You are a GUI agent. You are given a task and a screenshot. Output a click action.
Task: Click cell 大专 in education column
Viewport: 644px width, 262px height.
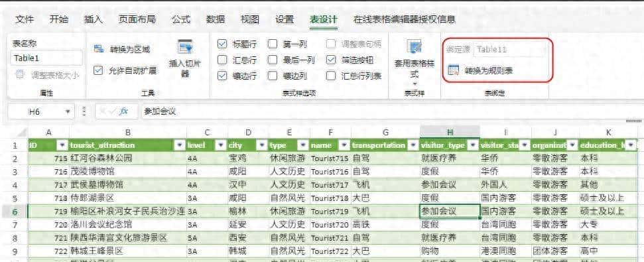pyautogui.click(x=608, y=225)
